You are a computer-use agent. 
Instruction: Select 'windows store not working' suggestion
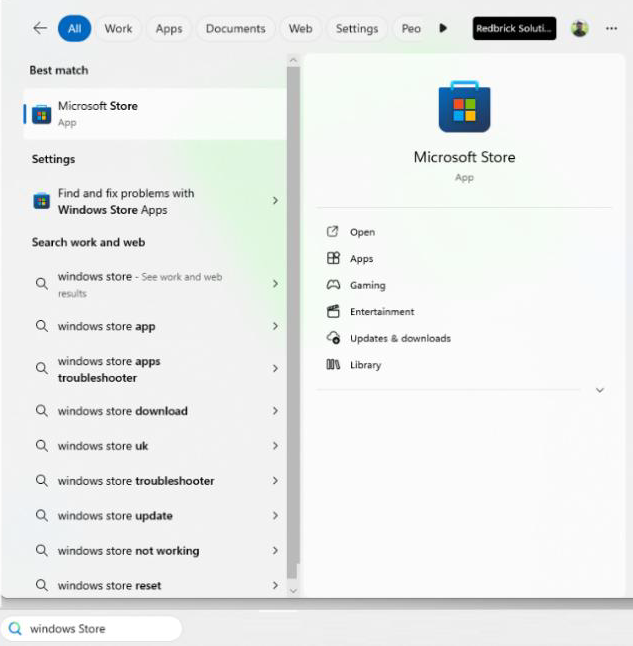point(155,551)
